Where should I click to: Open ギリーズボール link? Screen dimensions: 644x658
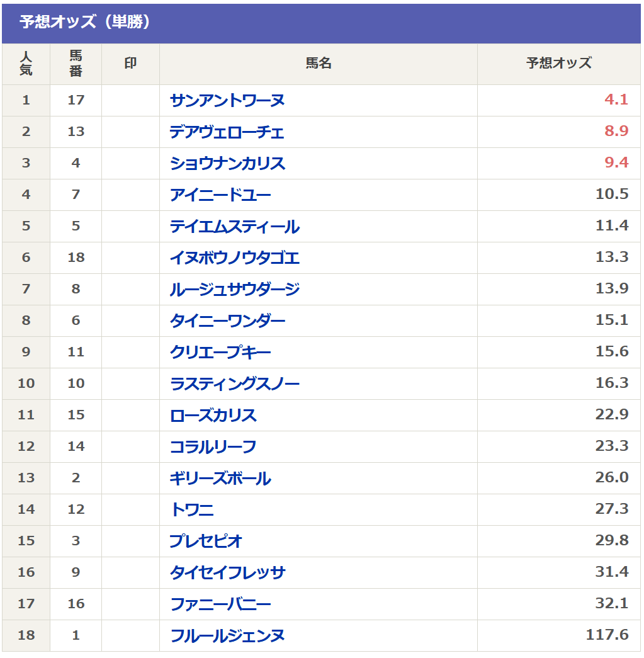pyautogui.click(x=220, y=479)
